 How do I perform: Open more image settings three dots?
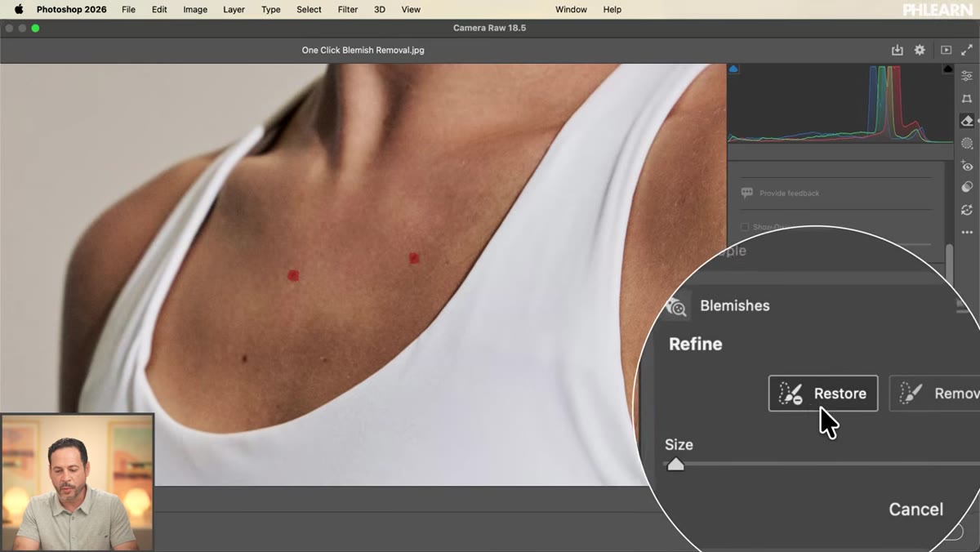coord(967,233)
